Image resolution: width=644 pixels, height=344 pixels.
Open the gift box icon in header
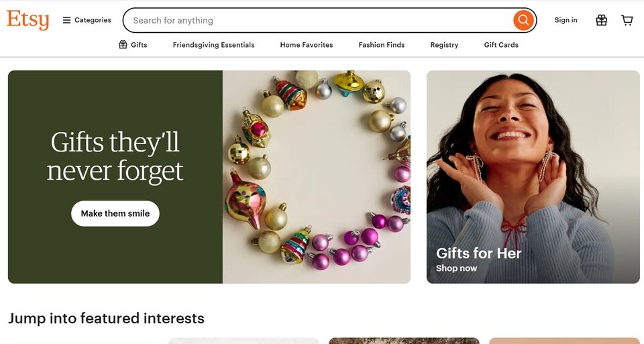pos(601,20)
